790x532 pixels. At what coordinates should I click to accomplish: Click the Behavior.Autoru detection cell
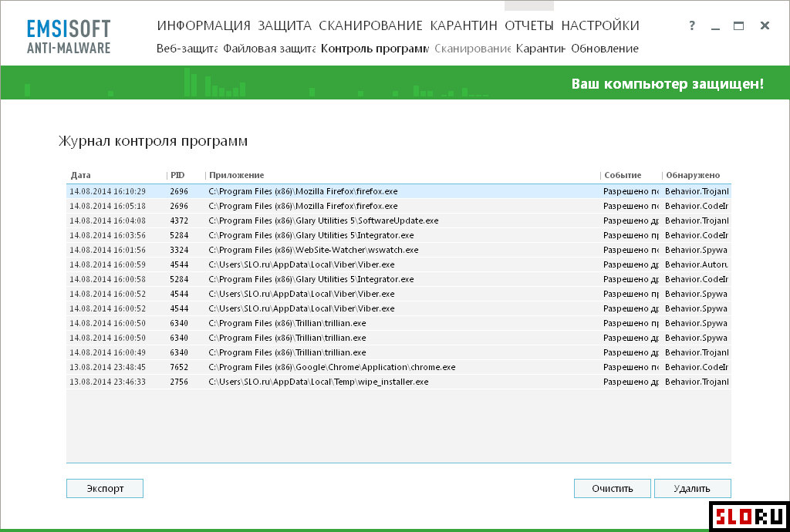[x=697, y=264]
